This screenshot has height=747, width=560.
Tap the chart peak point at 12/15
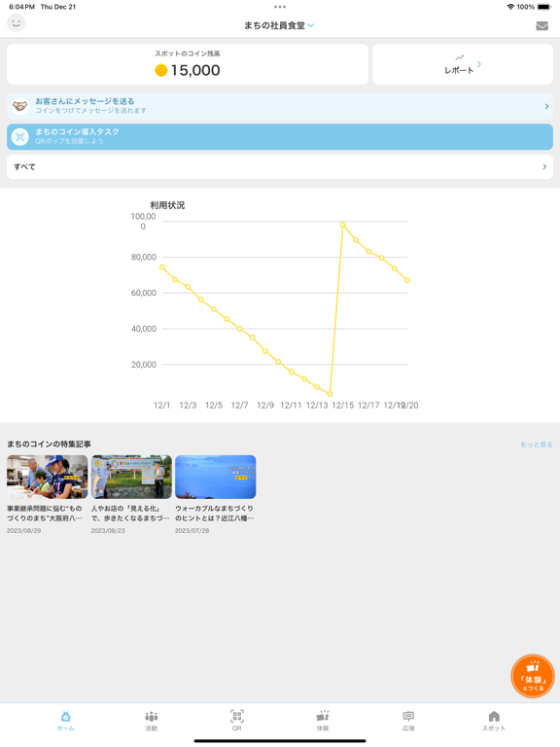(x=343, y=224)
